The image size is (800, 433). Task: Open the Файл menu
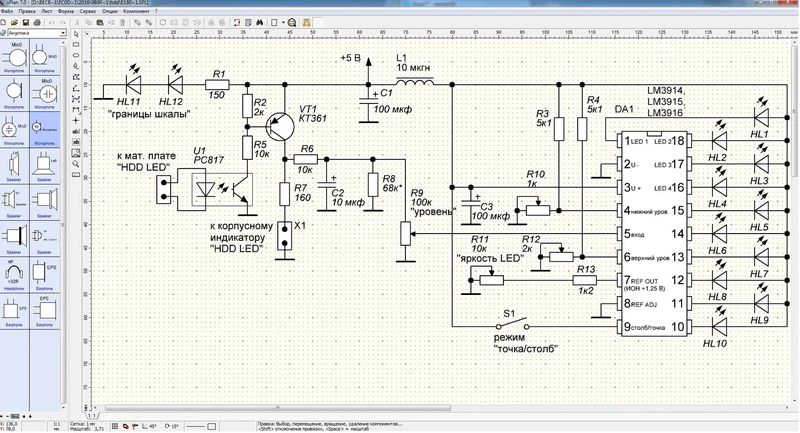pyautogui.click(x=9, y=11)
